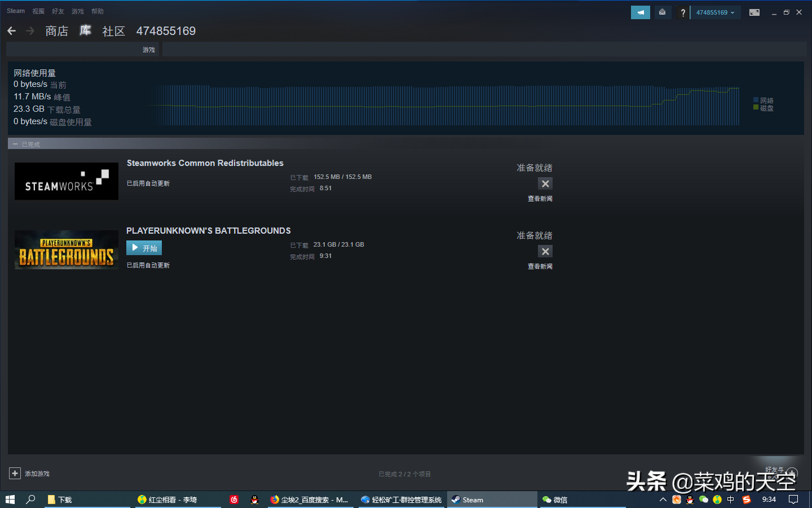The width and height of the screenshot is (812, 508).
Task: Open the WeChat icon in the system tray
Action: click(703, 500)
